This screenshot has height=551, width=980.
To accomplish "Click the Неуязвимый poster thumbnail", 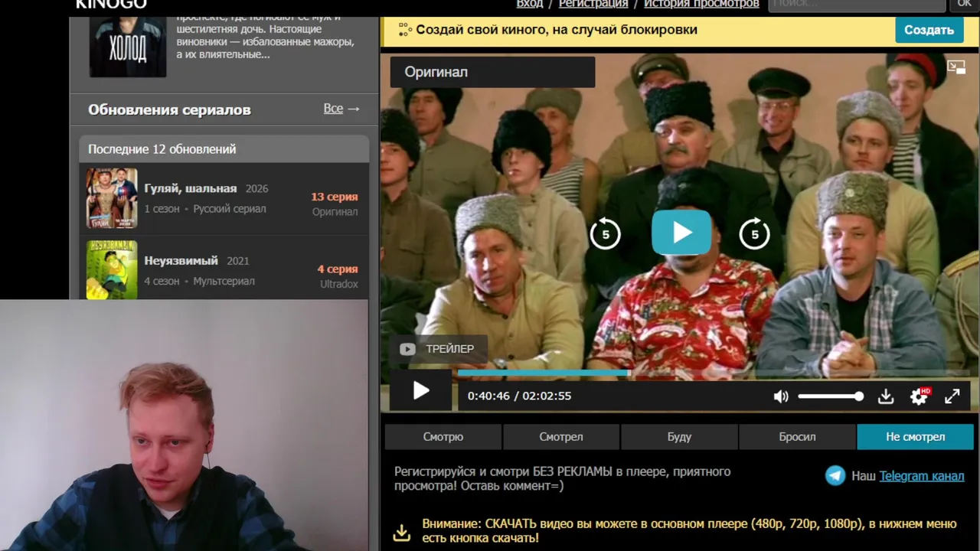I will coord(112,269).
